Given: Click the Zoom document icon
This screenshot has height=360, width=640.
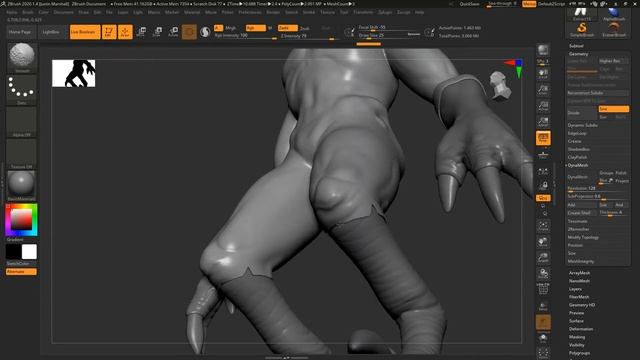Looking at the screenshot, I should pyautogui.click(x=543, y=90).
